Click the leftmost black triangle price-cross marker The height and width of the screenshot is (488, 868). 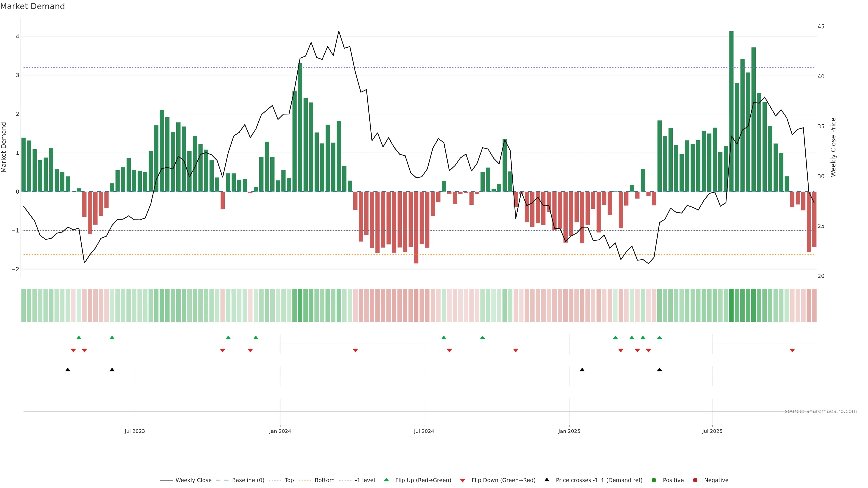[68, 370]
